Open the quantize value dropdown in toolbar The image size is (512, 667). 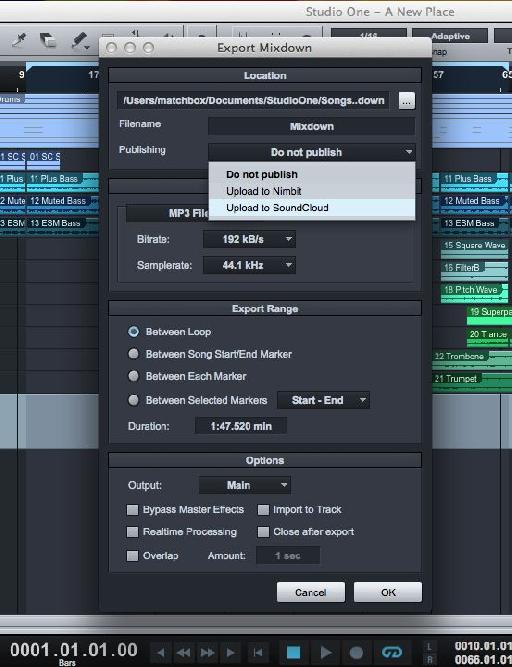click(368, 35)
